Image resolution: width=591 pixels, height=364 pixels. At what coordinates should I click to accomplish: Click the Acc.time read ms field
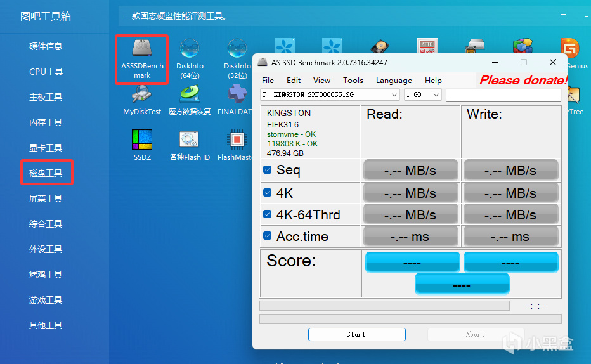(x=410, y=237)
